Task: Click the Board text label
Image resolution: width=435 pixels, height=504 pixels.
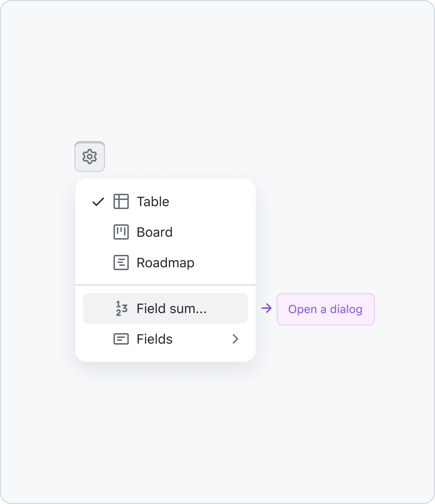Action: click(155, 232)
